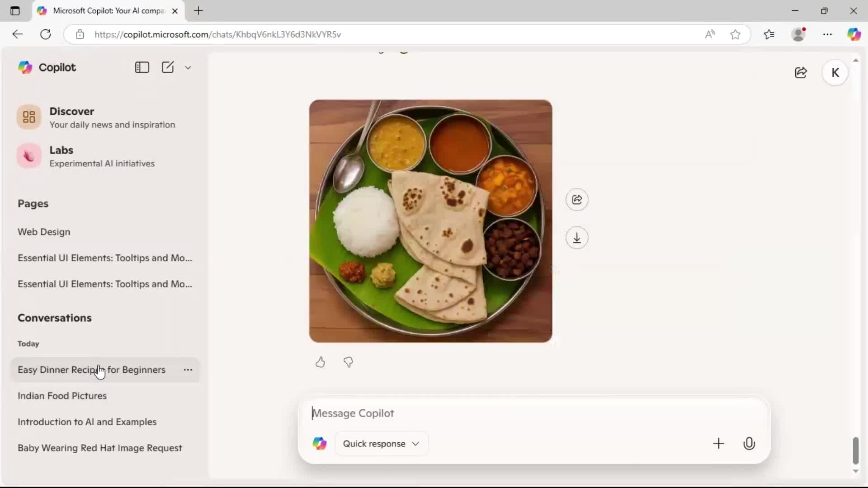
Task: Open the Indian thali image thumbnail
Action: coord(430,221)
